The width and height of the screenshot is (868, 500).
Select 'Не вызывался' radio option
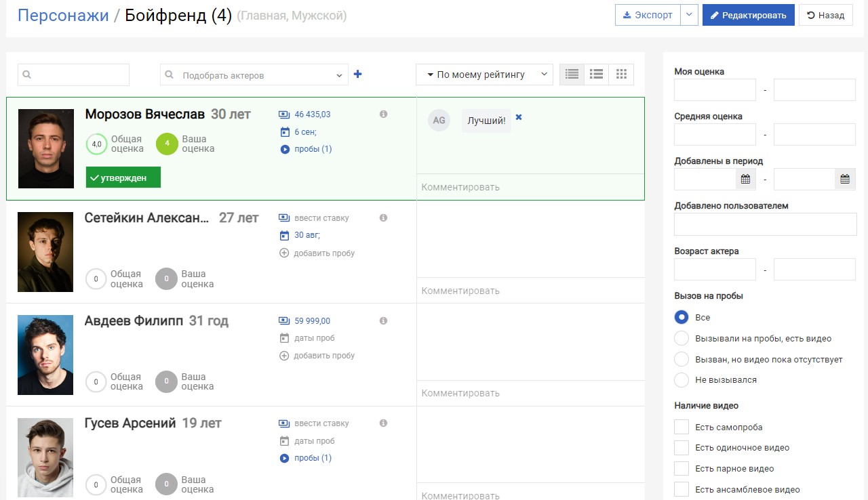point(682,380)
